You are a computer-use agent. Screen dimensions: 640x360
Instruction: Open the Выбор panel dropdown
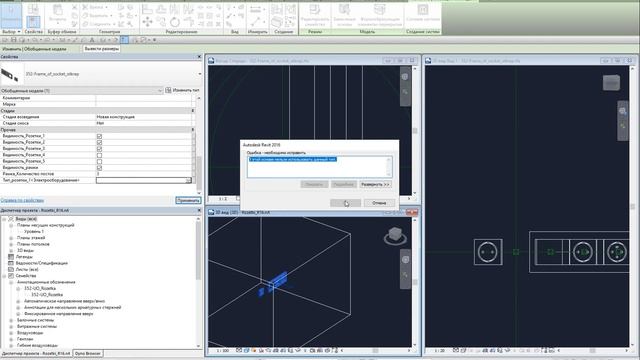(x=11, y=31)
